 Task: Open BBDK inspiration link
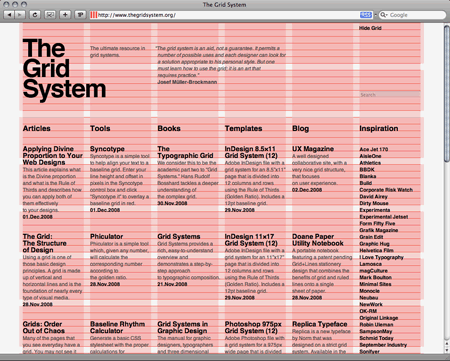[x=367, y=169]
